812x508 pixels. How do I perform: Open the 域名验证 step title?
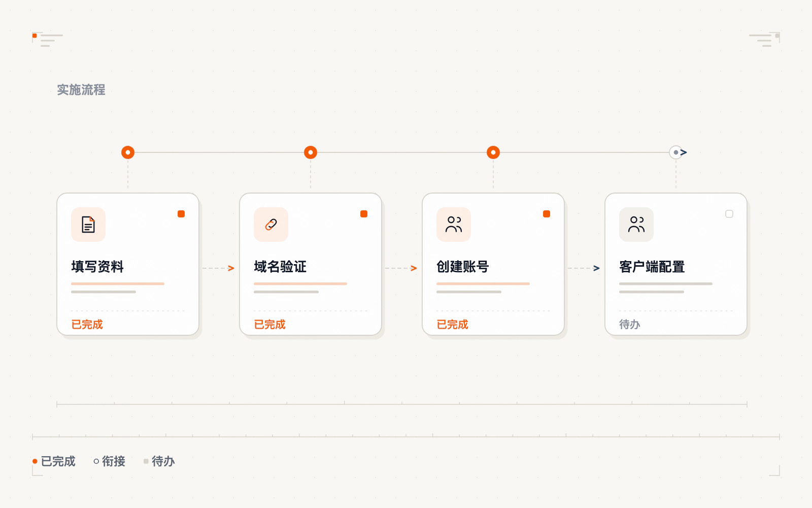pos(280,267)
